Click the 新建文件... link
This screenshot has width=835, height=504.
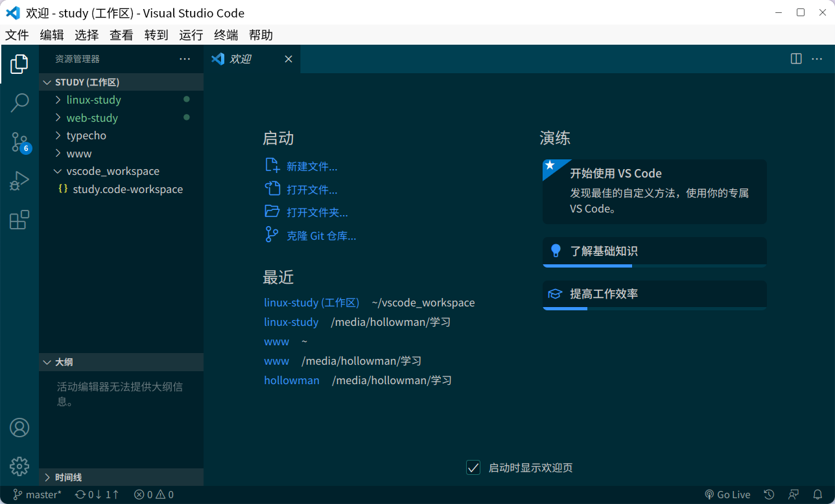point(312,166)
